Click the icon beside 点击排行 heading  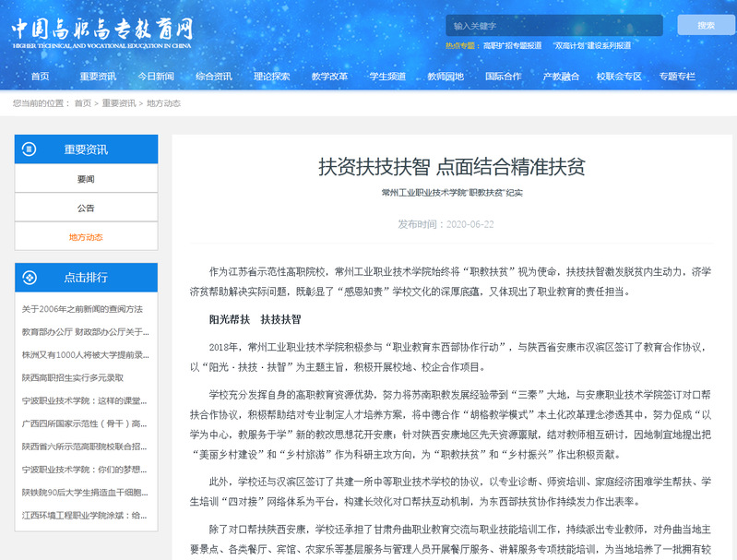[x=30, y=277]
